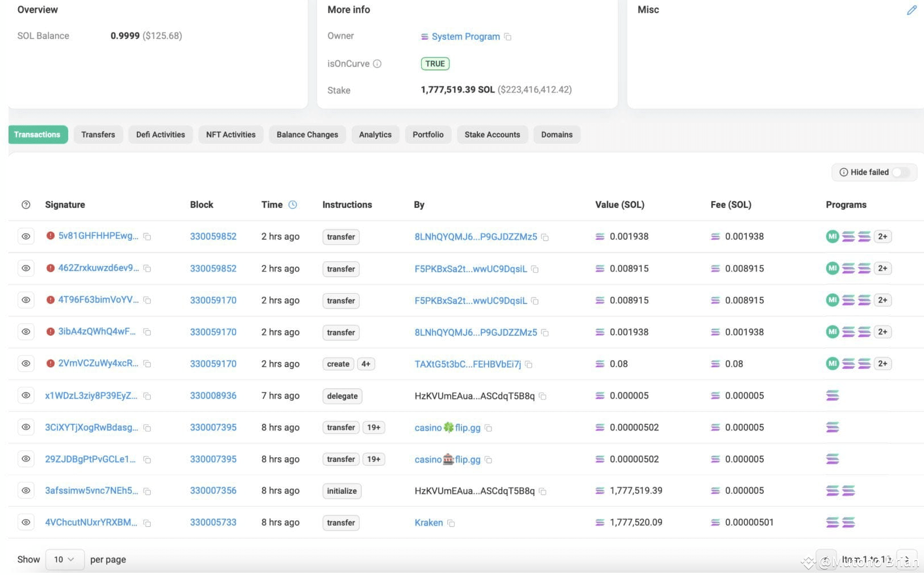
Task: Copy the TAXtG5t3bC...FEHBVbEi7j address
Action: pos(528,364)
